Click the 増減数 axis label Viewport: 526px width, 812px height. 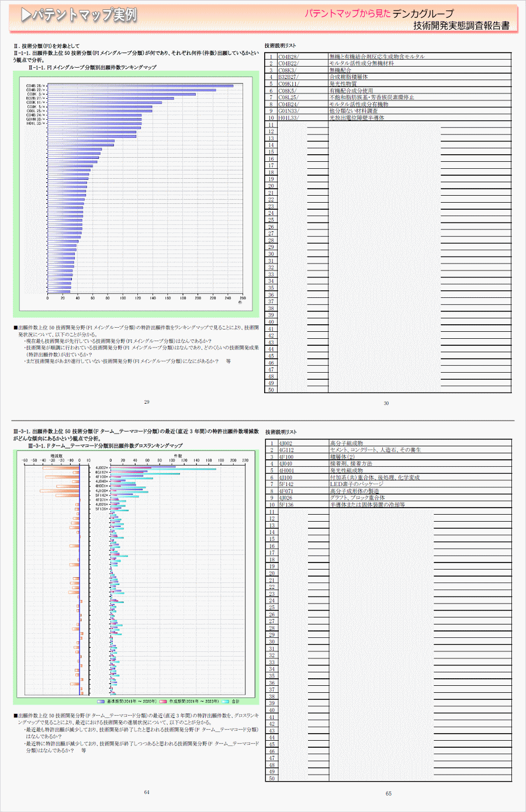(57, 456)
